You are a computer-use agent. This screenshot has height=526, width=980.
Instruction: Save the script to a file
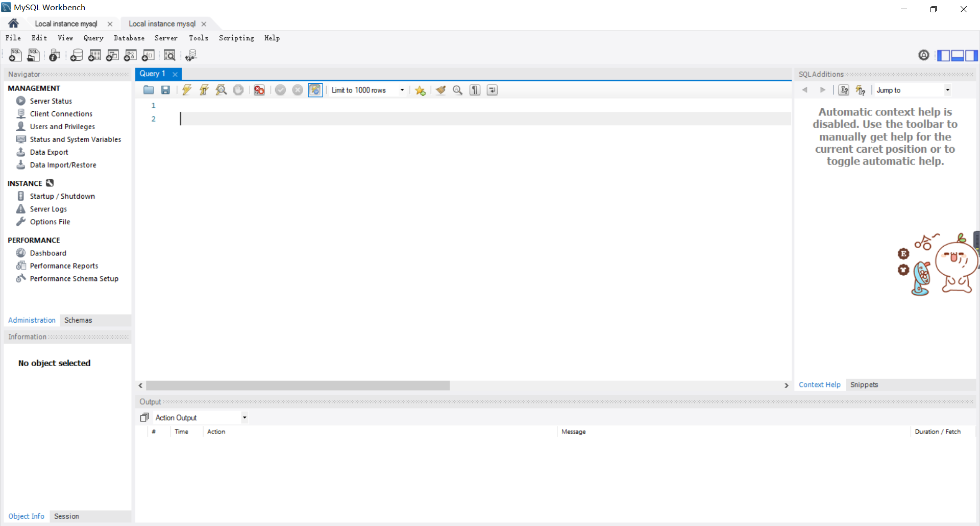pyautogui.click(x=165, y=90)
